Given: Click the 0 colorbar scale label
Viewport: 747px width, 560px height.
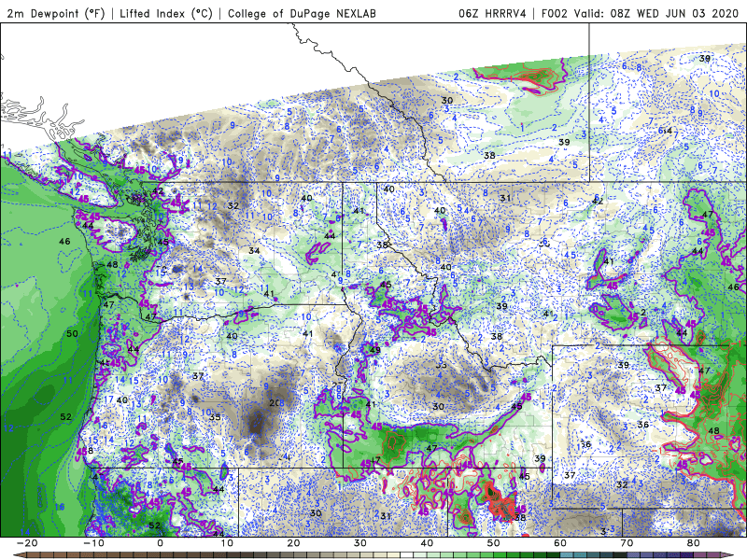Looking at the screenshot, I should click(160, 543).
